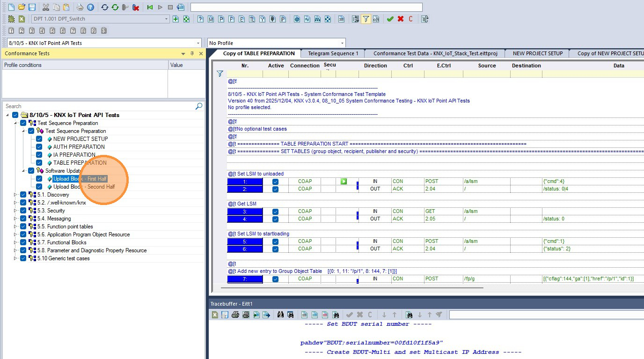The width and height of the screenshot is (644, 359).
Task: Click the green refresh arrows icon
Action: tap(115, 7)
